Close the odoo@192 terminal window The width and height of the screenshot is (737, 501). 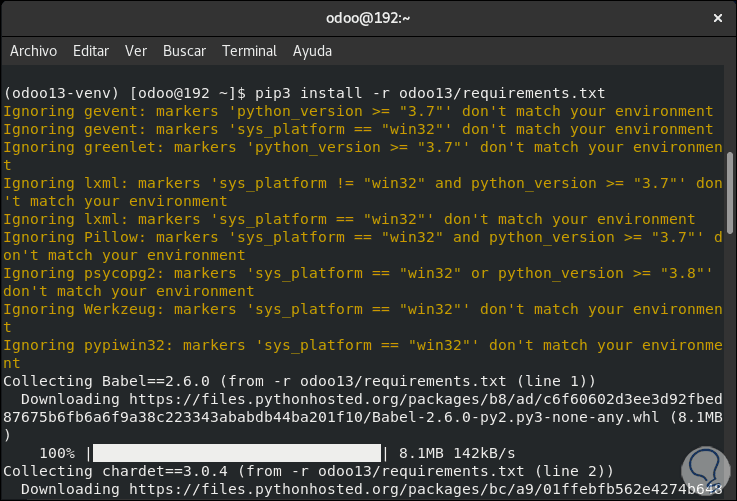pyautogui.click(x=716, y=17)
